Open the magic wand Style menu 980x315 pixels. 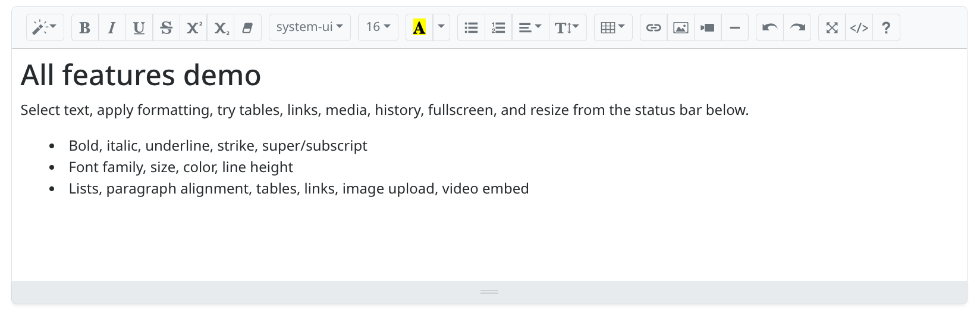coord(45,27)
